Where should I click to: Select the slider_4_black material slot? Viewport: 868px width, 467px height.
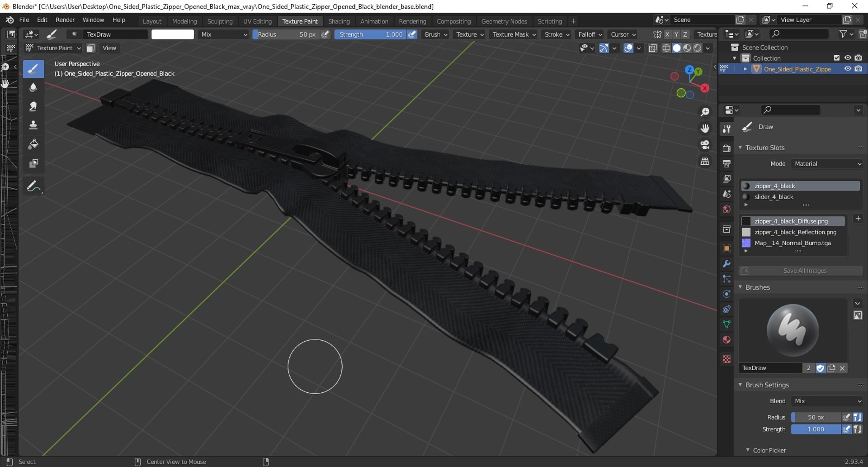800,197
